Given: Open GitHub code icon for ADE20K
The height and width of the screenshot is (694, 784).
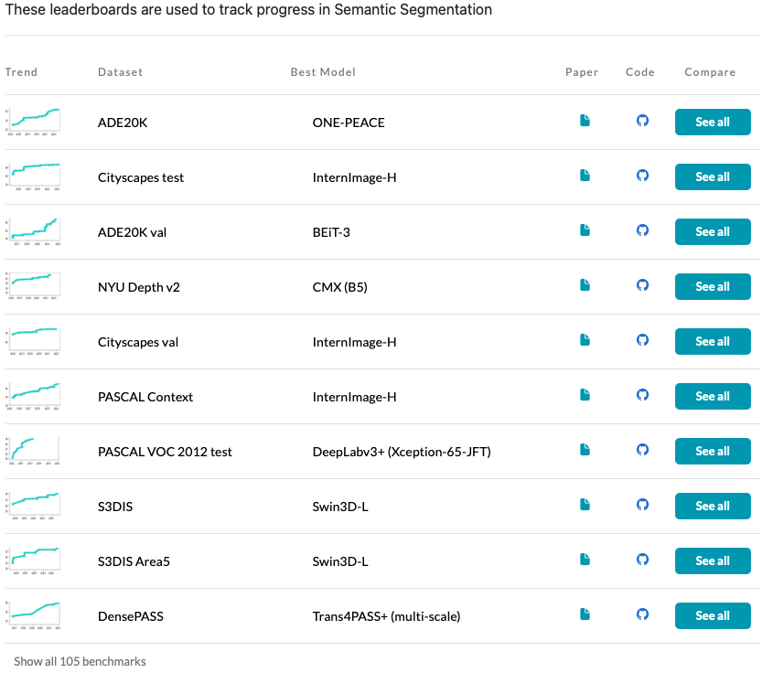Looking at the screenshot, I should [642, 121].
